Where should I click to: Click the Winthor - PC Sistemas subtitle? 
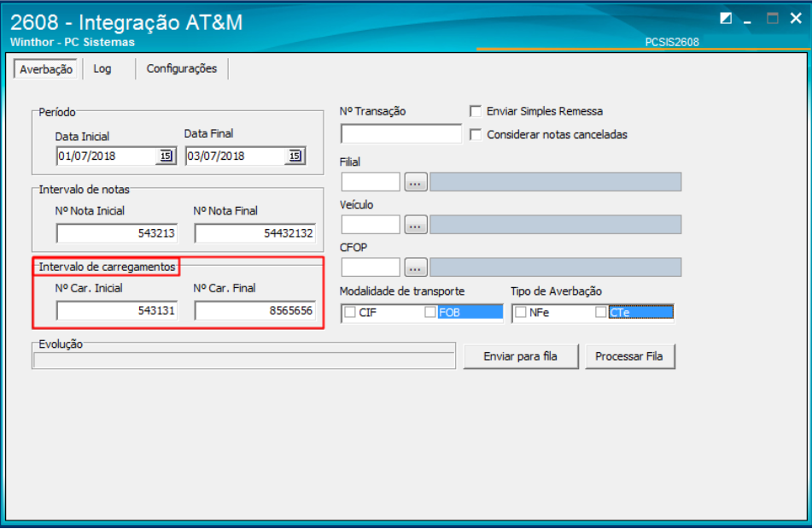(73, 42)
